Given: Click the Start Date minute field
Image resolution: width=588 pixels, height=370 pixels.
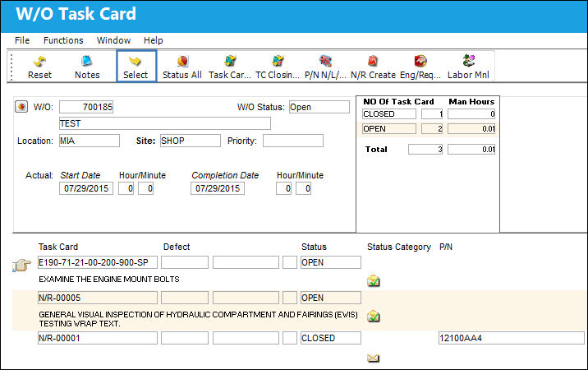Looking at the screenshot, I should pos(146,188).
